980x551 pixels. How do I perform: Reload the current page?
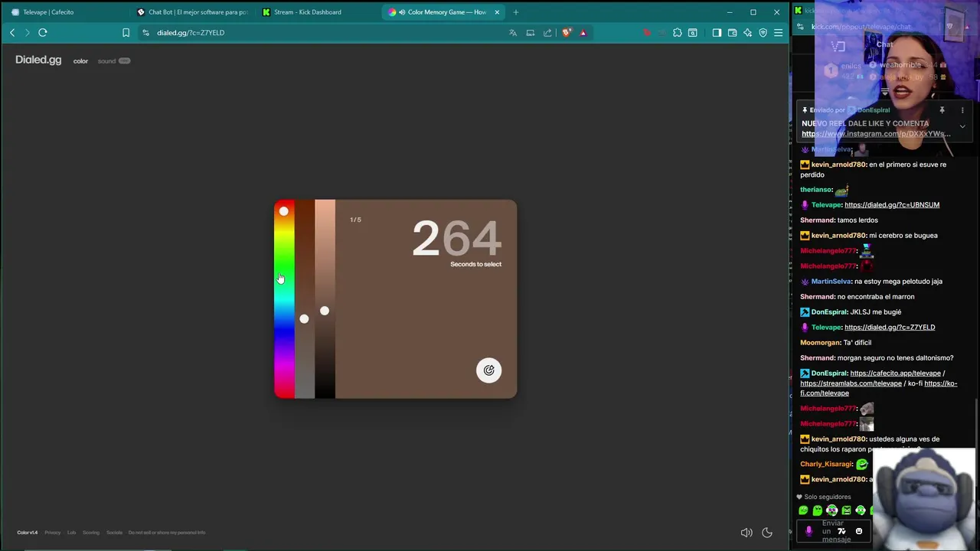click(43, 33)
